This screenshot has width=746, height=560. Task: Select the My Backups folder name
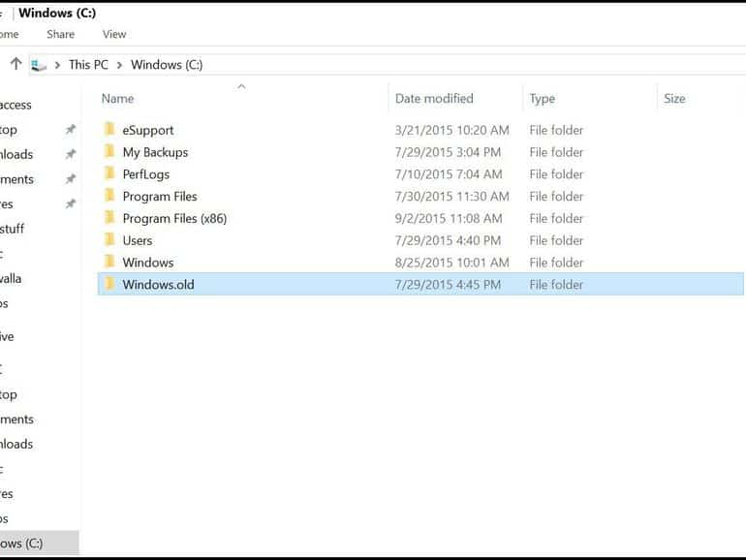click(x=155, y=152)
